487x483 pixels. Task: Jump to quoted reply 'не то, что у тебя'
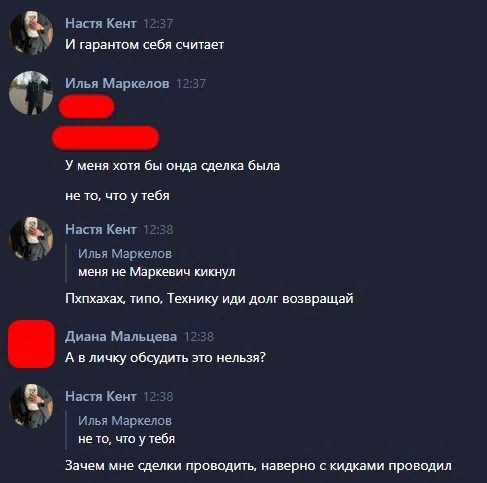pos(126,439)
